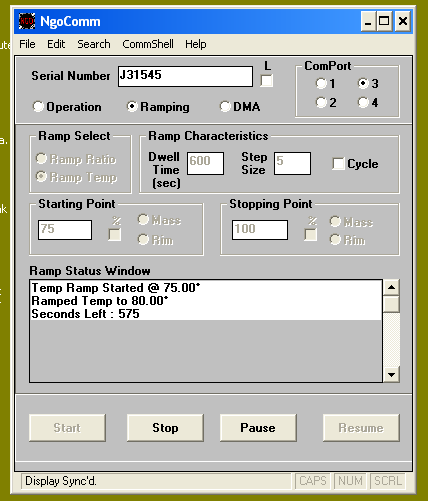Screen dimensions: 428x501
Task: Open the CommShell menu
Action: tap(148, 44)
